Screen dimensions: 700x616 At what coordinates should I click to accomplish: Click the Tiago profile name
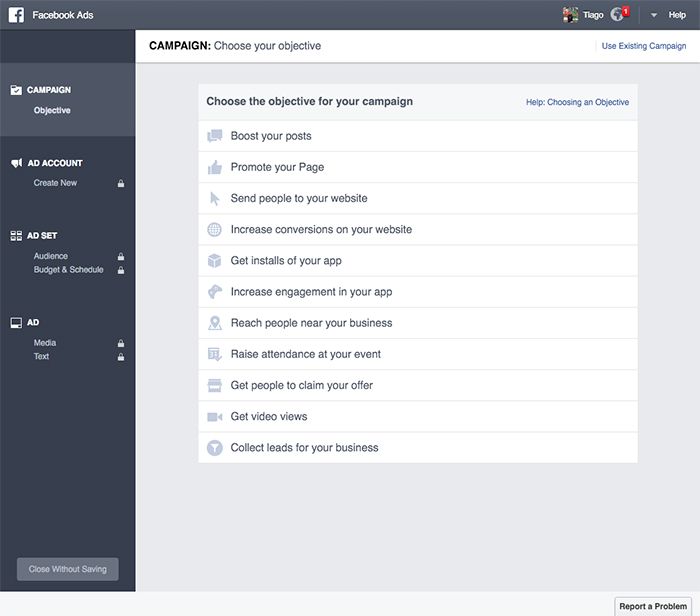point(593,15)
